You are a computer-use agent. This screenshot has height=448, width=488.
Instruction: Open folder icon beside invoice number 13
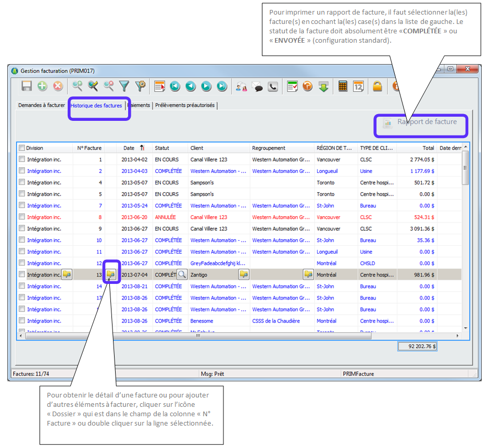click(x=111, y=275)
